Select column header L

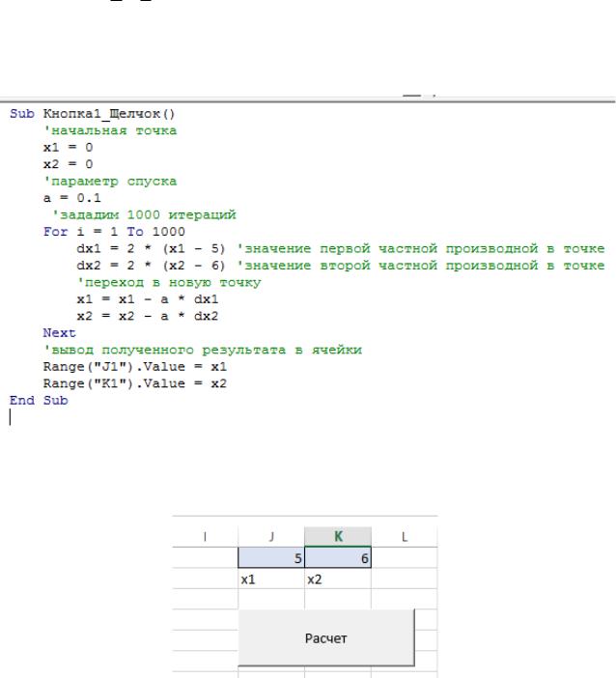pos(405,537)
